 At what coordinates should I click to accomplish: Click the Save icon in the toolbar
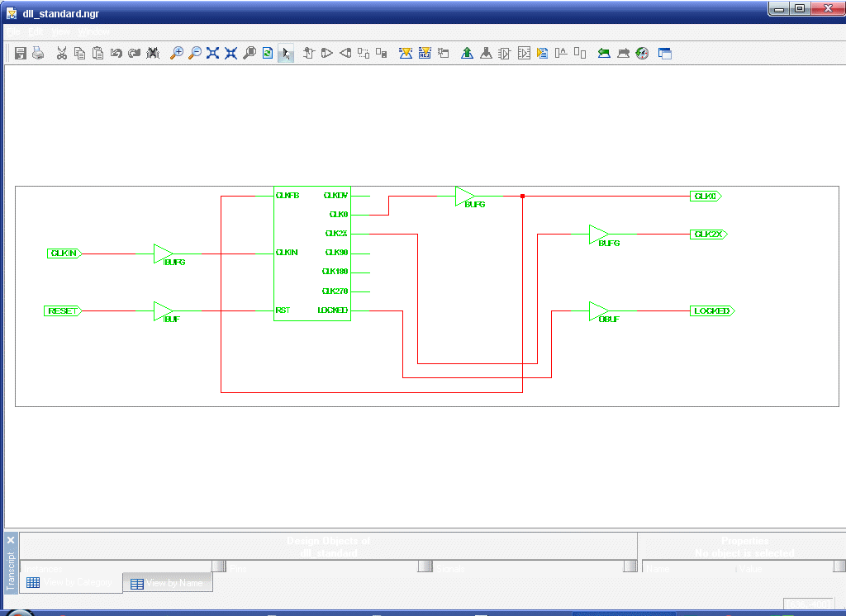(x=21, y=53)
